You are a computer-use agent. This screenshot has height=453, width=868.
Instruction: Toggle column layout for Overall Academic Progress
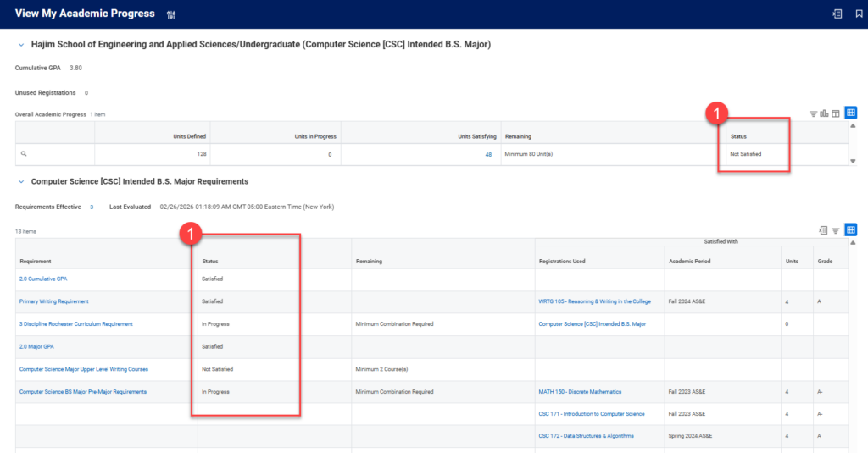835,113
